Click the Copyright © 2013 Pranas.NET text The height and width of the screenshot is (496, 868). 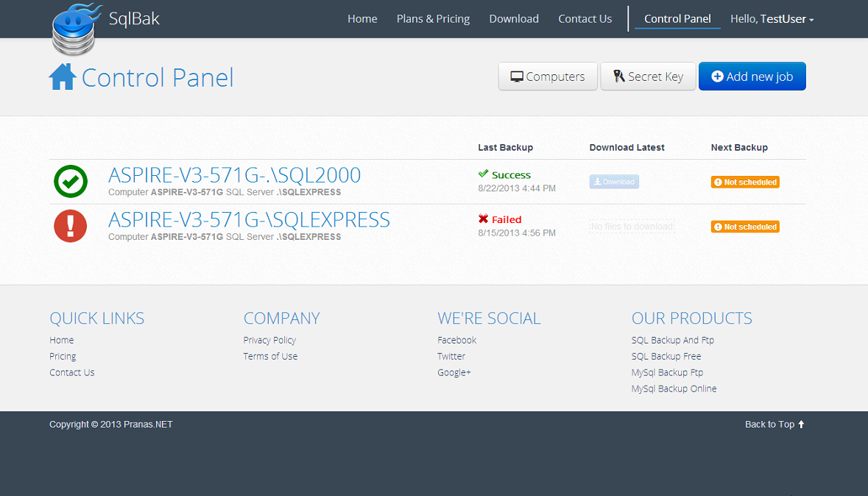[x=110, y=424]
